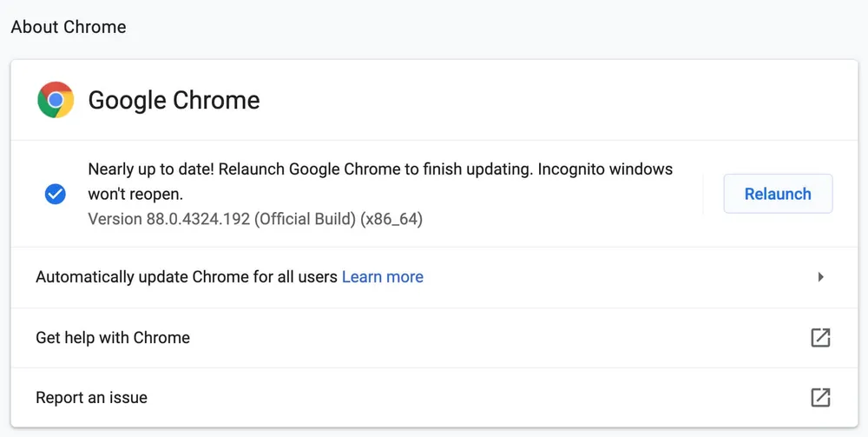This screenshot has height=437, width=868.
Task: Click the 'Google Chrome' title text
Action: tap(174, 100)
